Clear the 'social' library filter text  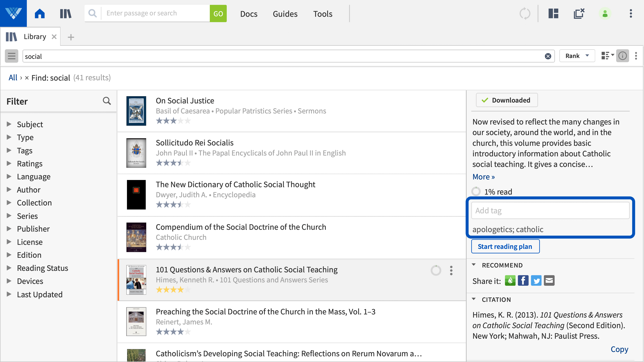pyautogui.click(x=548, y=56)
